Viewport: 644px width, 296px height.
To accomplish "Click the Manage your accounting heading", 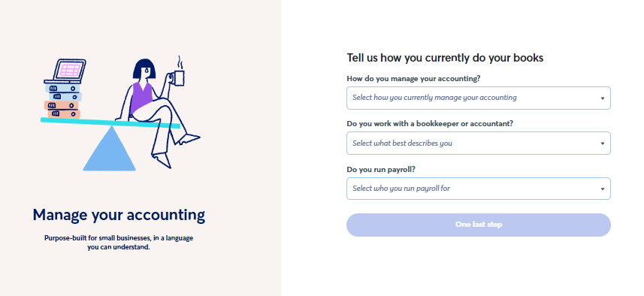I will tap(119, 215).
